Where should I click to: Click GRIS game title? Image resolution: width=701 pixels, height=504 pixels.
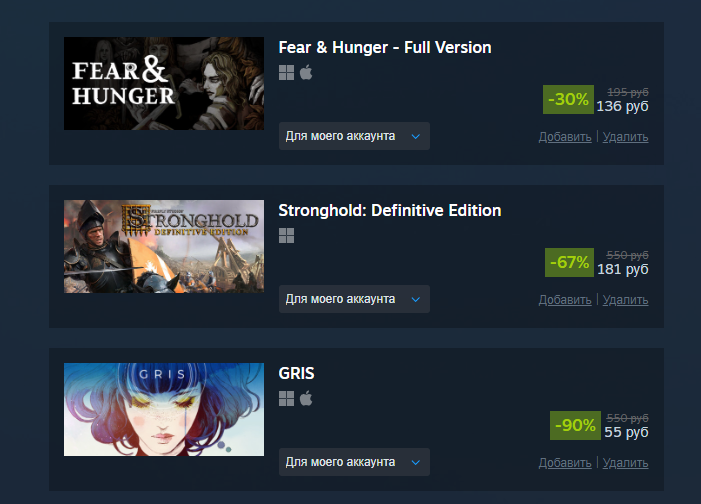tap(296, 373)
